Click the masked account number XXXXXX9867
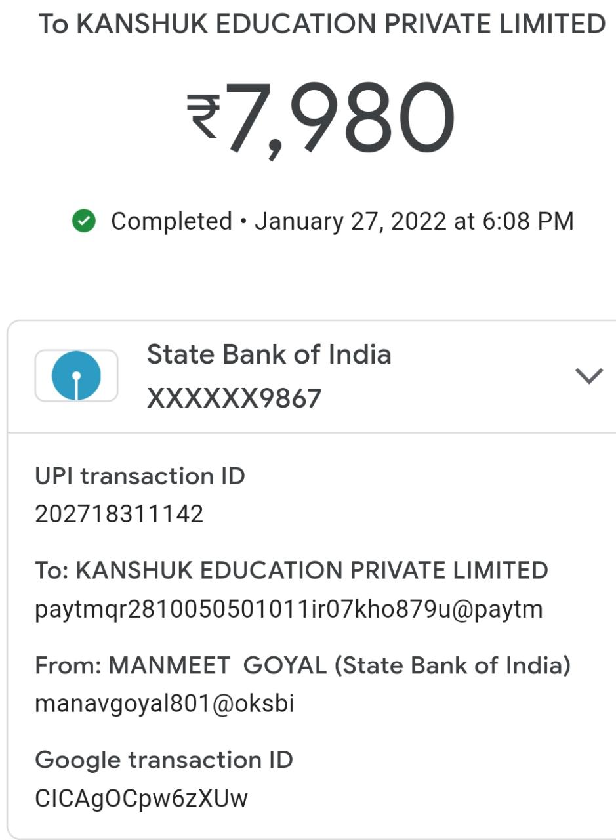616x840 pixels. click(x=234, y=398)
